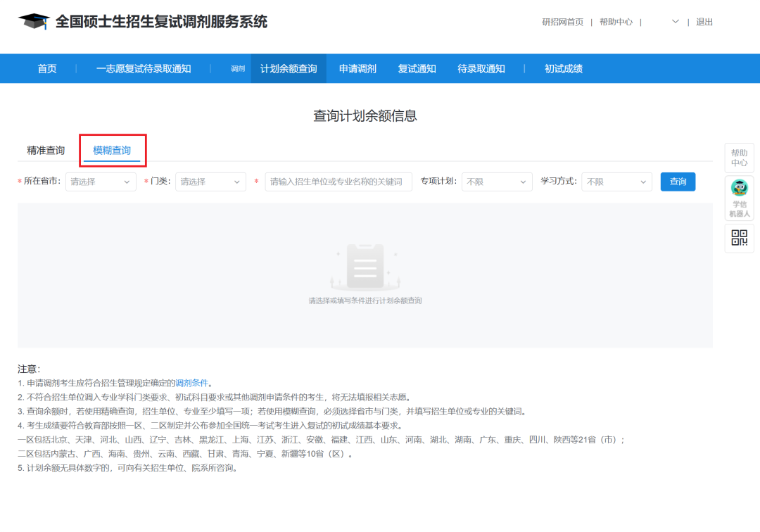Open the 复试通知 navigation item
760x532 pixels.
(x=417, y=68)
